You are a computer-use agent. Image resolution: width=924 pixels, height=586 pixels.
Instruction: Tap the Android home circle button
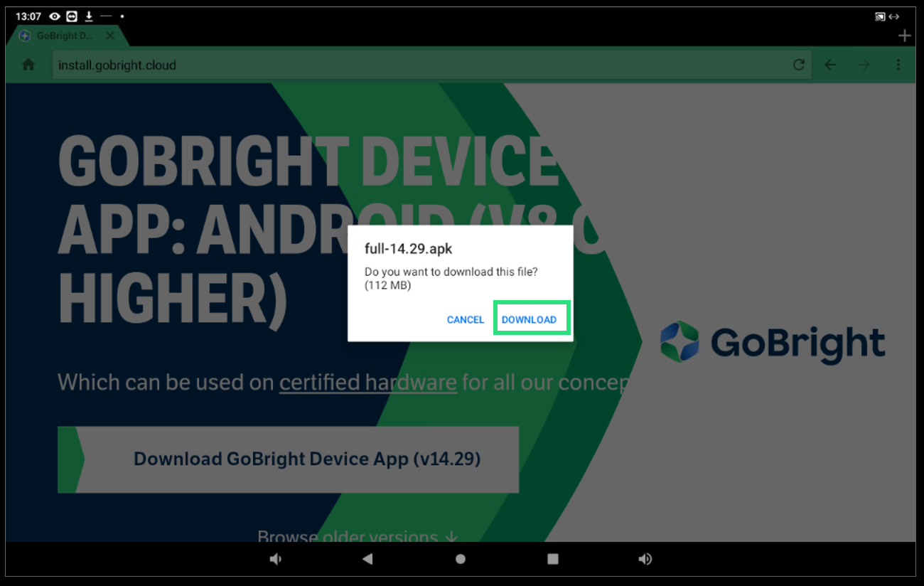coord(461,559)
